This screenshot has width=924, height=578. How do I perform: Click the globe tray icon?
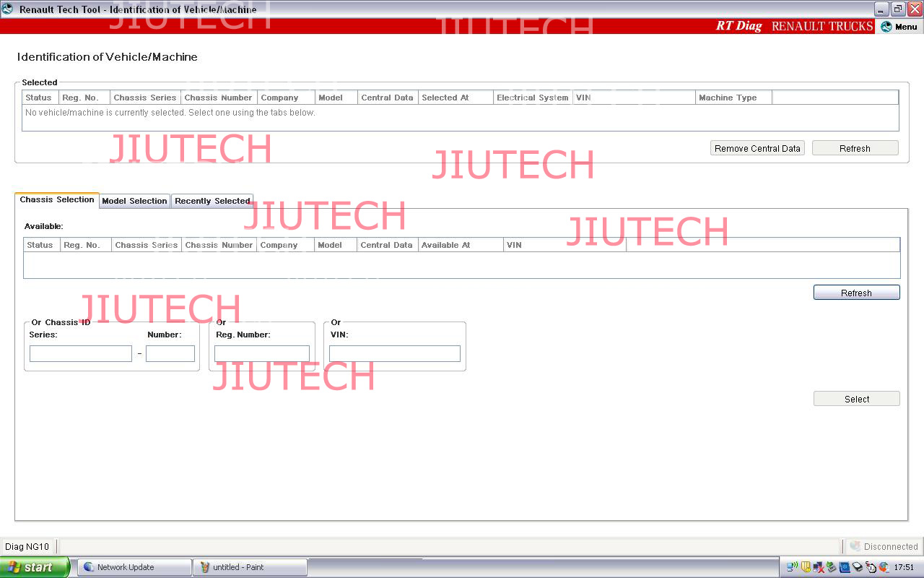coord(884,567)
